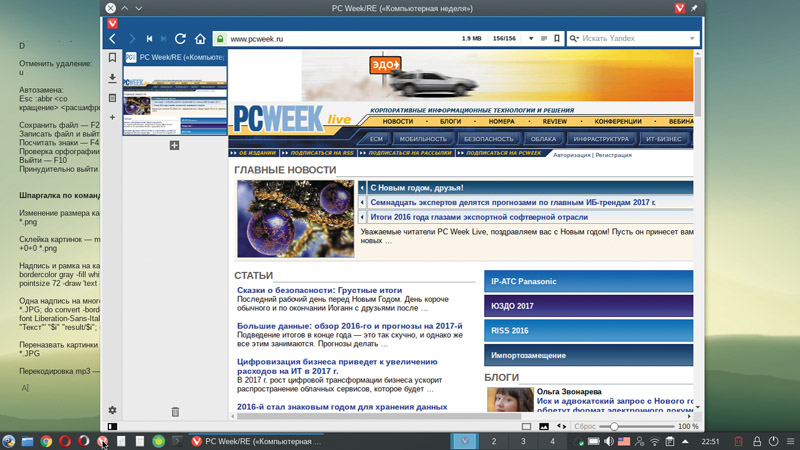The width and height of the screenshot is (800, 450).
Task: Bookmark this page via address bar icon
Action: coord(557,39)
